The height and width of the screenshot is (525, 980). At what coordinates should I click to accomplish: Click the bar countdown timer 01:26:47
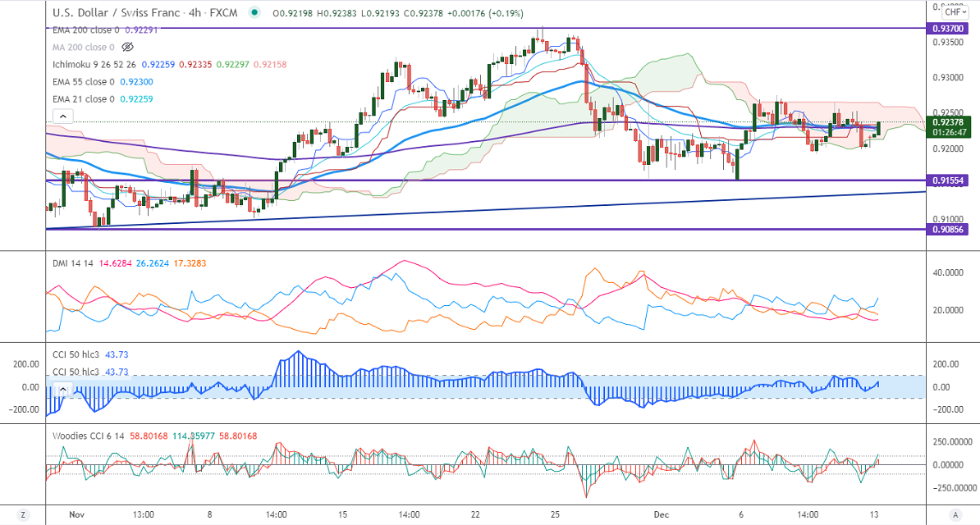[x=950, y=133]
